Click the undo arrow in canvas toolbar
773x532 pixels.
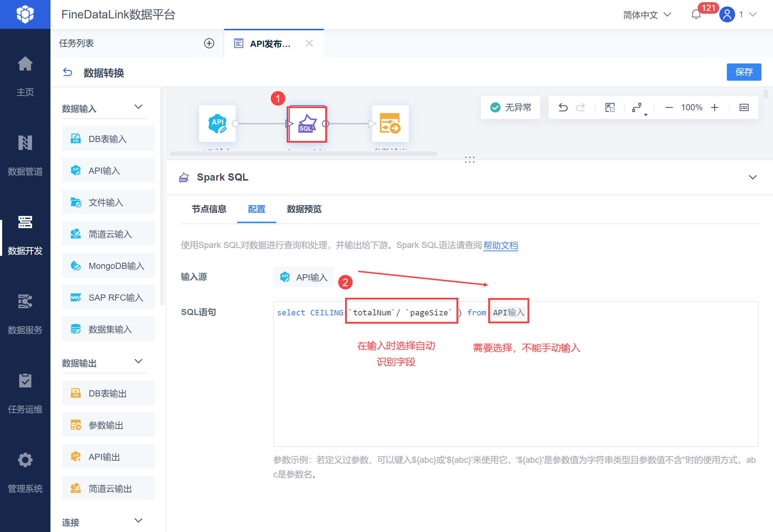(563, 107)
